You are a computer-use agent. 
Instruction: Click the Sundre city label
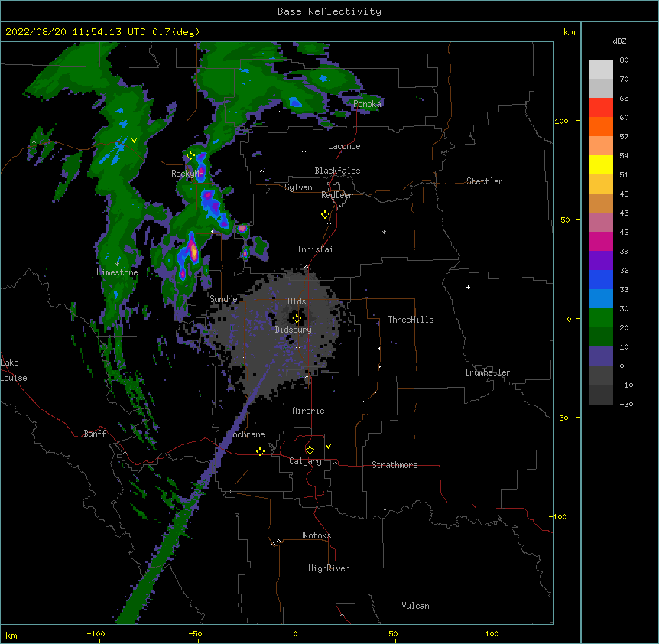coord(223,299)
